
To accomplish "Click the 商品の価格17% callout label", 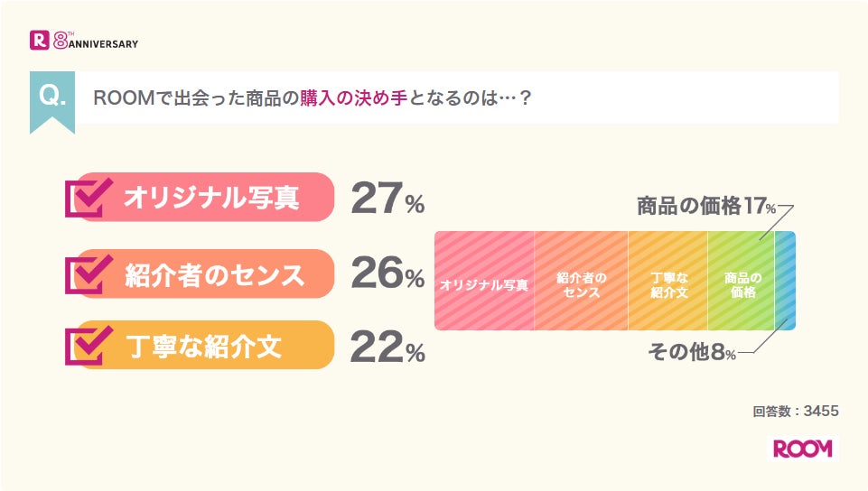I will tap(705, 207).
